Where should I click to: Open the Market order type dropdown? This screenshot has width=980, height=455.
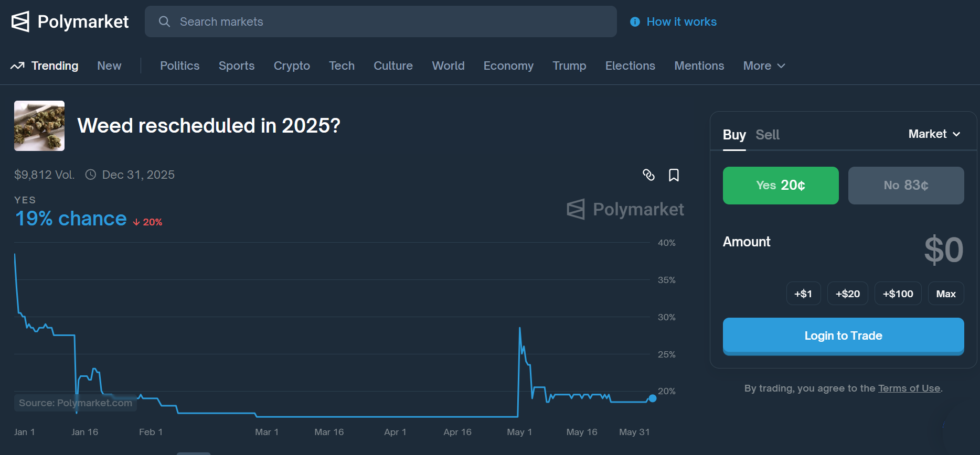coord(934,134)
